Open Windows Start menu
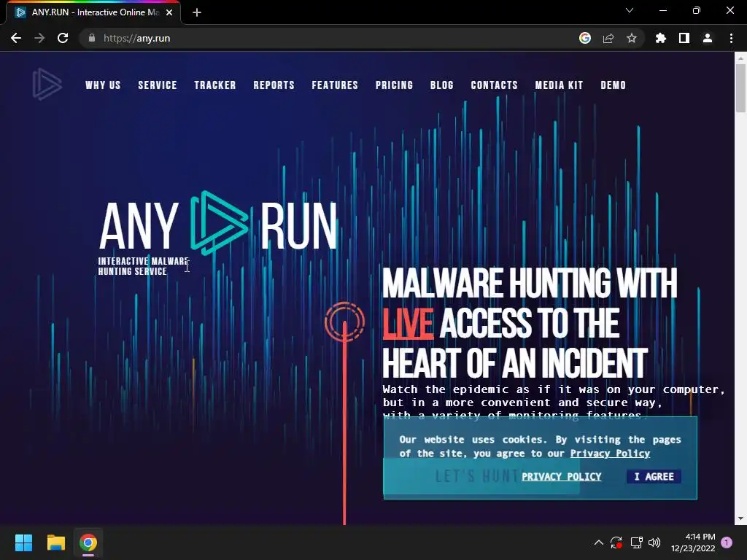Image resolution: width=747 pixels, height=560 pixels. (23, 542)
